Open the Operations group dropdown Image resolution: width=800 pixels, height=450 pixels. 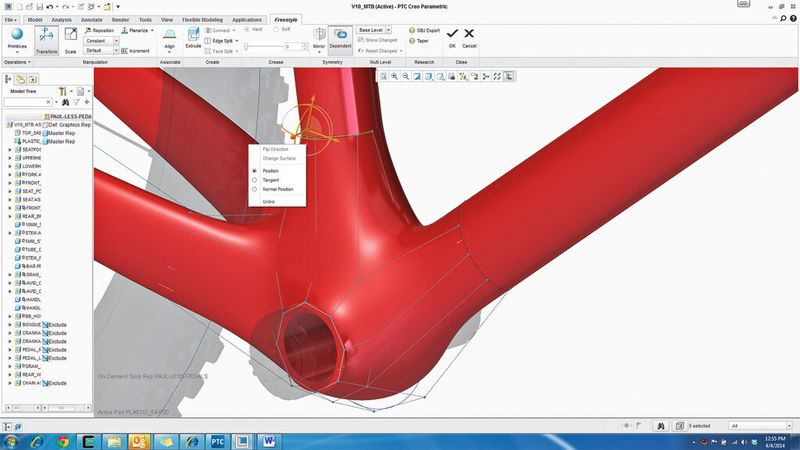pyautogui.click(x=18, y=62)
